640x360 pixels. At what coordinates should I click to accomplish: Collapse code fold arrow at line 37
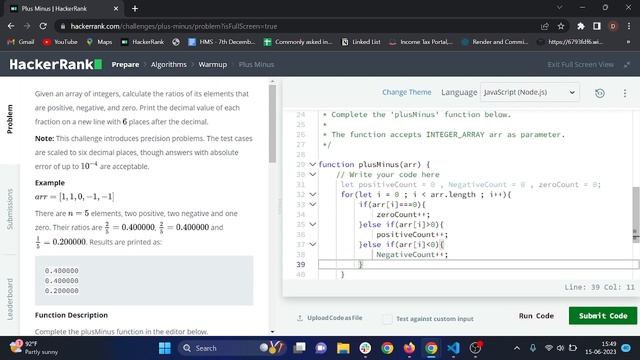coord(313,244)
